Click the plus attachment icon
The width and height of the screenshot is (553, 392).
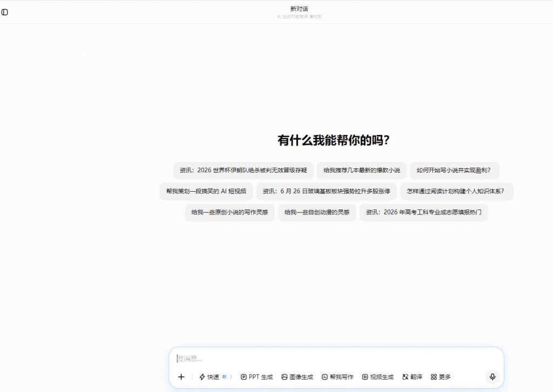[x=181, y=377]
